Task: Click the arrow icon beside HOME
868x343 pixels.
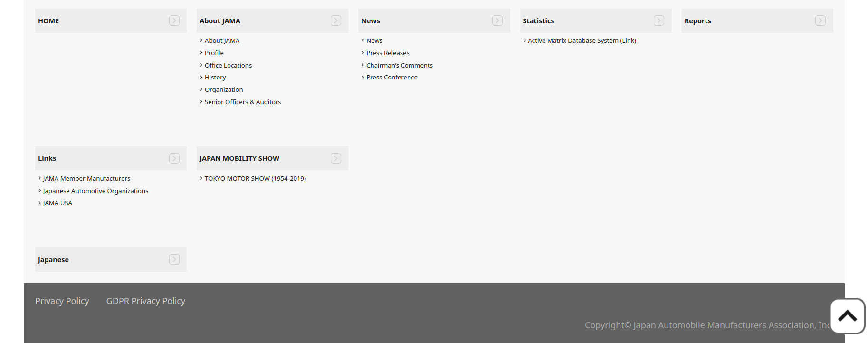Action: pos(174,20)
